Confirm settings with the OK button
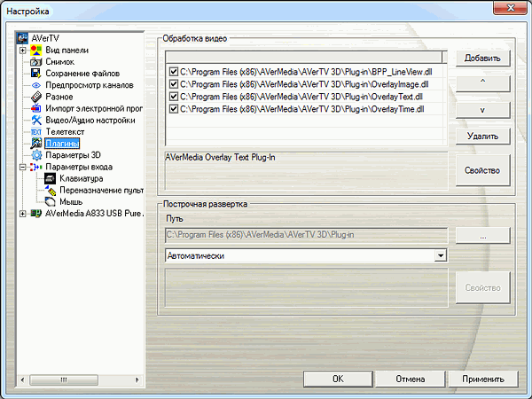 click(x=338, y=379)
